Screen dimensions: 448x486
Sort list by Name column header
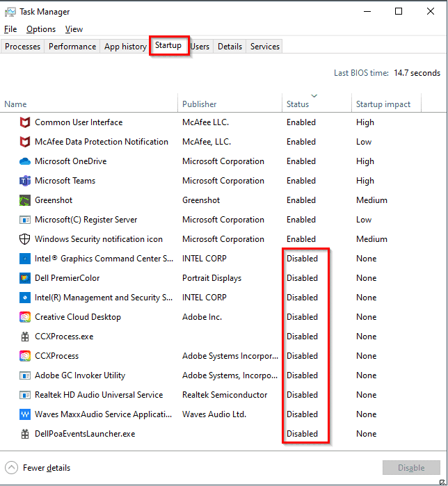pos(88,104)
